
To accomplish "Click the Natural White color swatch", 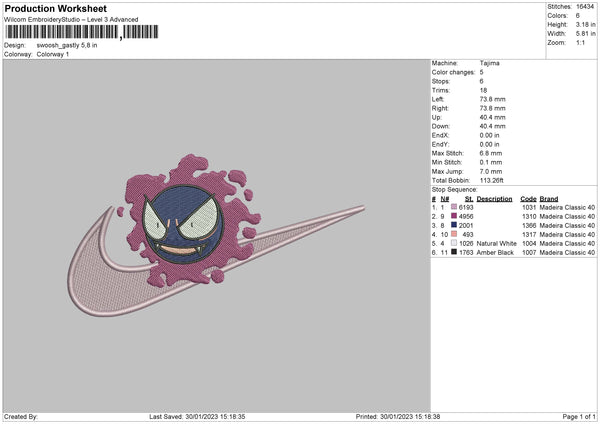I will pyautogui.click(x=454, y=243).
